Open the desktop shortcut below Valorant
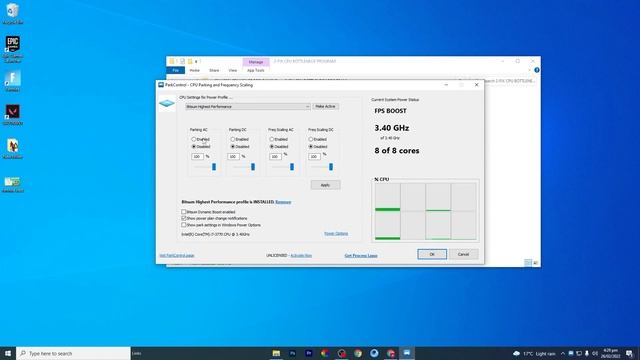640x360 pixels. (12, 149)
